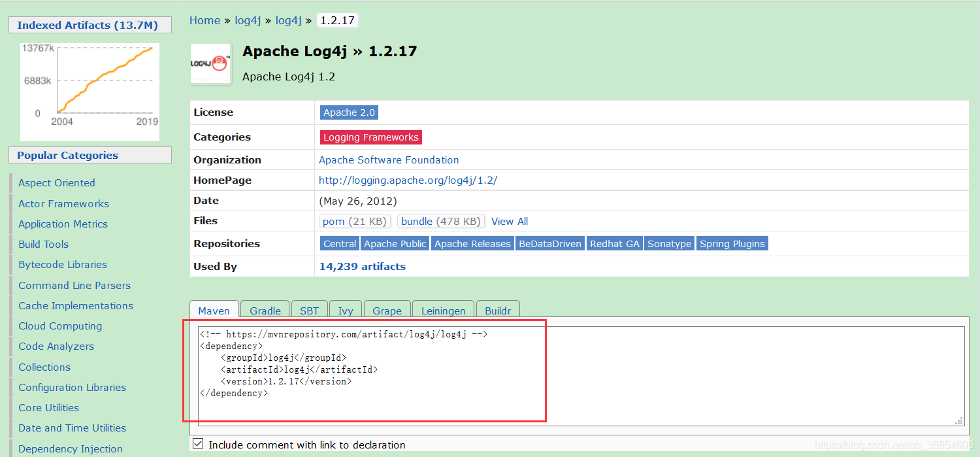Browse Core Utilities category
Viewport: 980px width, 457px height.
point(48,407)
